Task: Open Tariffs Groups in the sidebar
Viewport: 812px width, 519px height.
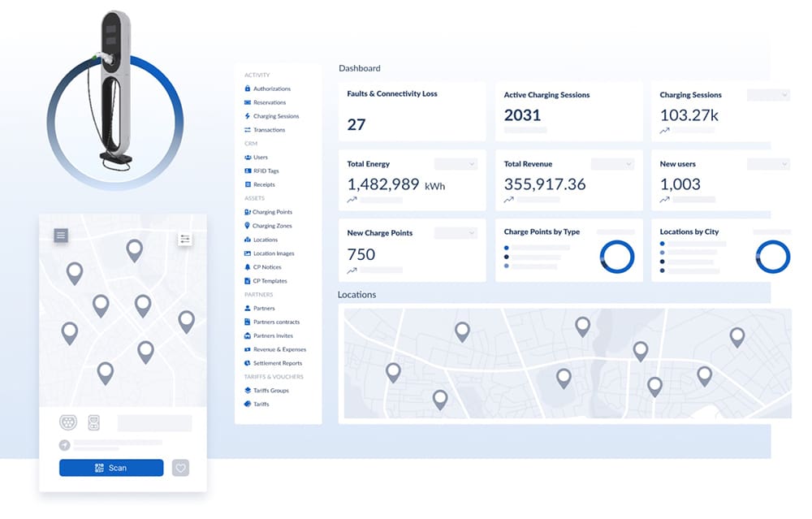Action: click(x=270, y=391)
